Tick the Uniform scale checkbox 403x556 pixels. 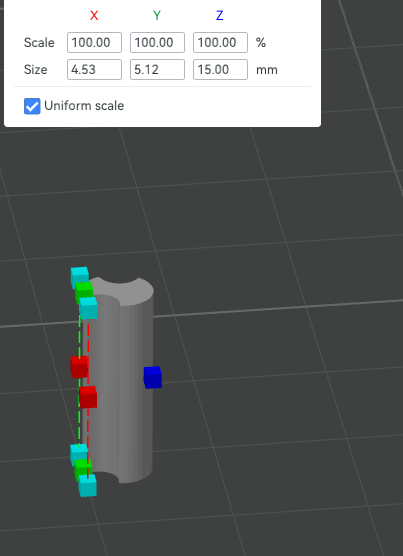coord(32,106)
